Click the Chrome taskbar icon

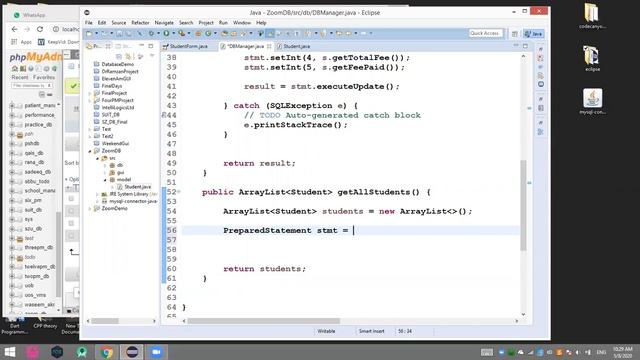pos(107,352)
